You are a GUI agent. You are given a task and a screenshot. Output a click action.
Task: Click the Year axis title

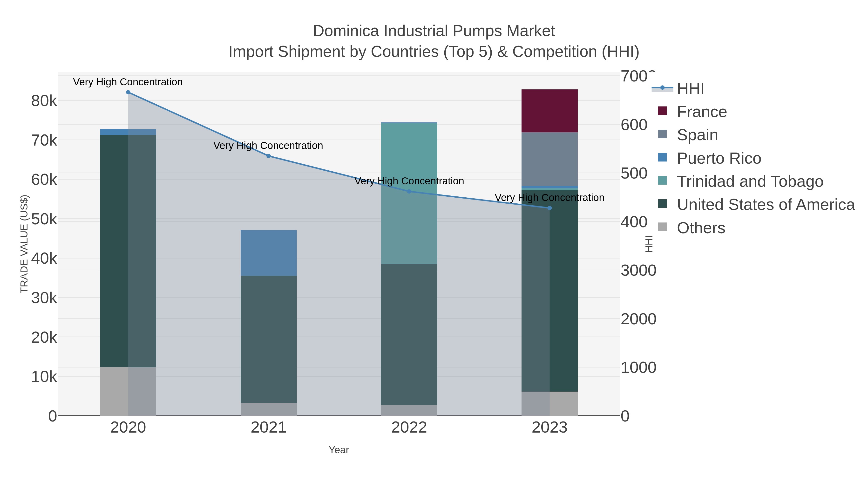[339, 450]
